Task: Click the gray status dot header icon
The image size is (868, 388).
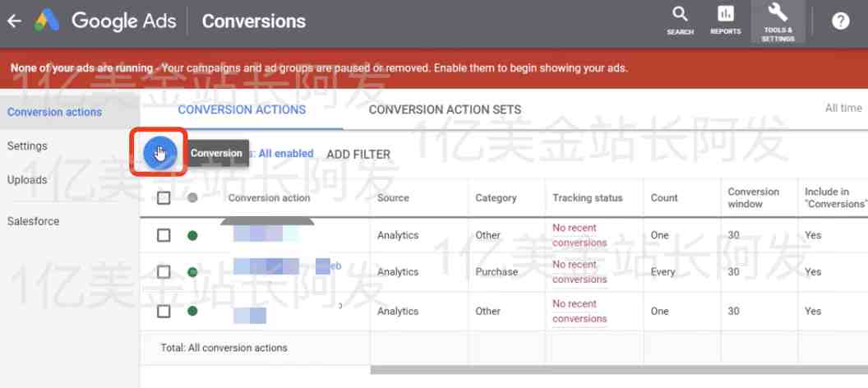Action: [x=192, y=197]
